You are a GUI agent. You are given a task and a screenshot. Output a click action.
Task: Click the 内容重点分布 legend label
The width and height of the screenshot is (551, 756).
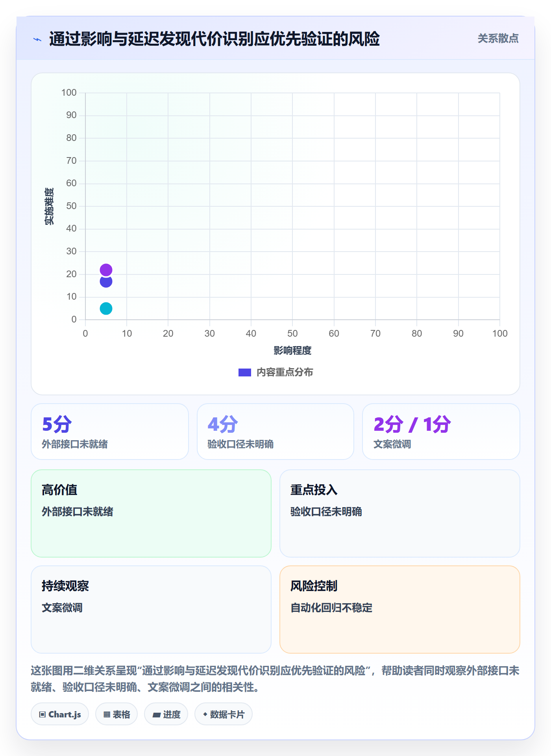coord(285,372)
